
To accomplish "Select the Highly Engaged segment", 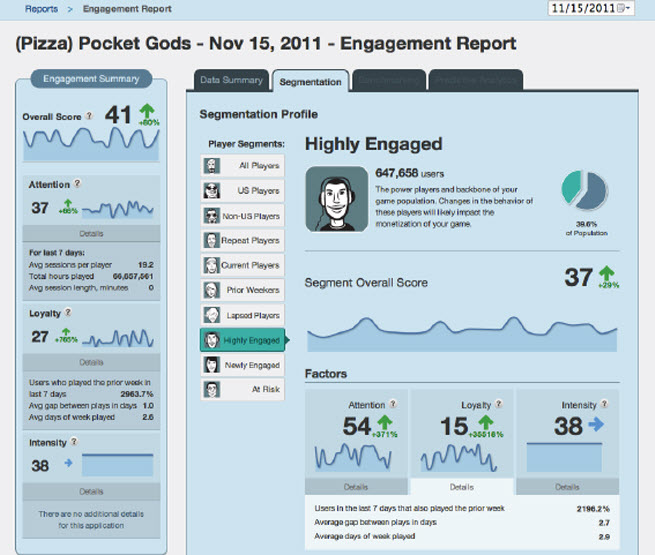I will click(x=244, y=340).
